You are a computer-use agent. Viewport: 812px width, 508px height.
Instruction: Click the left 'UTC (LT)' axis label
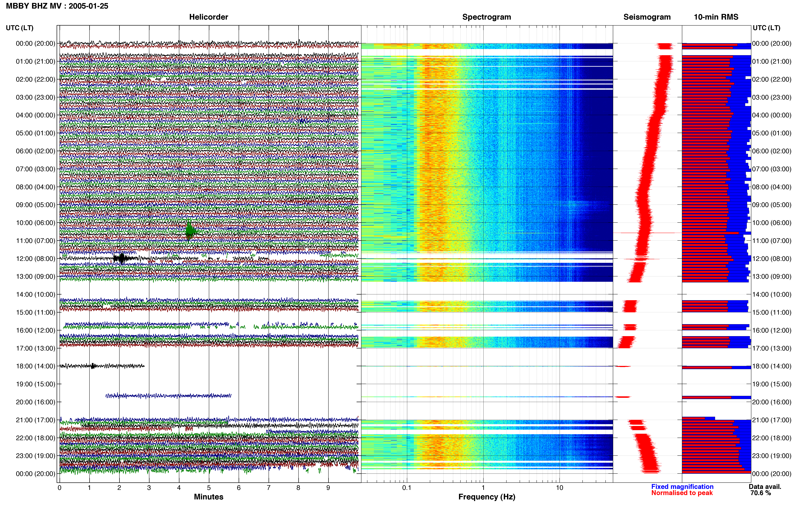coord(20,28)
